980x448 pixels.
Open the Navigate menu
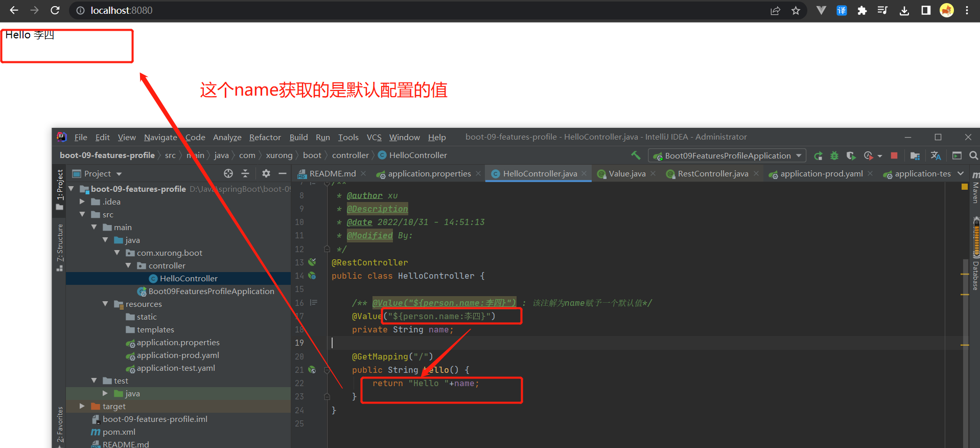click(x=160, y=137)
